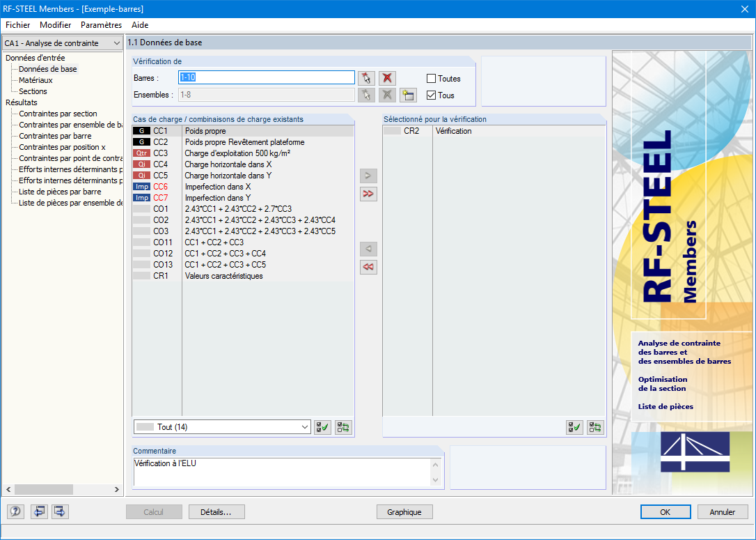This screenshot has width=756, height=540.
Task: Invert selection in the selected-for-verification list
Action: 595,427
